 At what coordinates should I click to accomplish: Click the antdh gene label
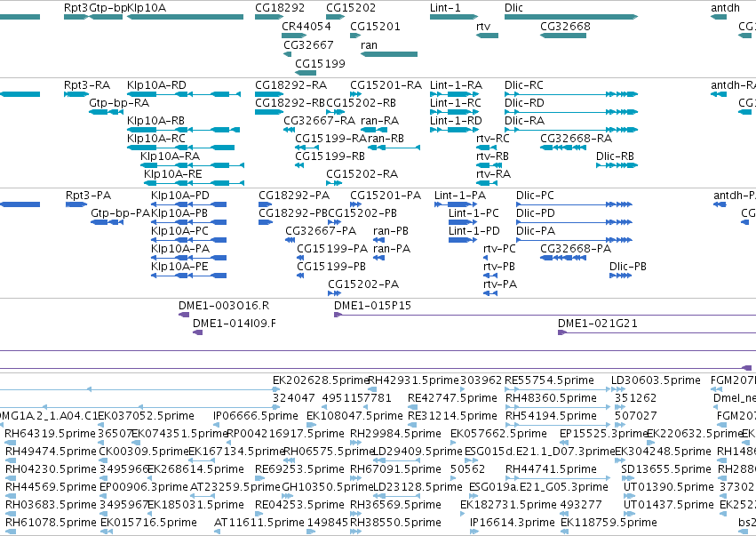[725, 8]
